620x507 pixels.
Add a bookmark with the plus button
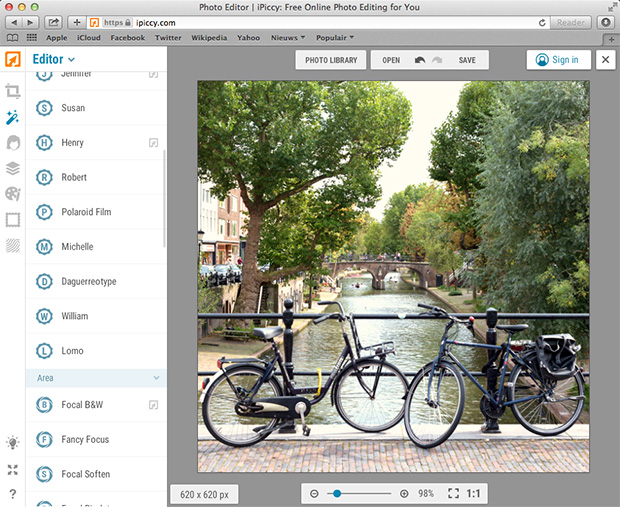[77, 23]
